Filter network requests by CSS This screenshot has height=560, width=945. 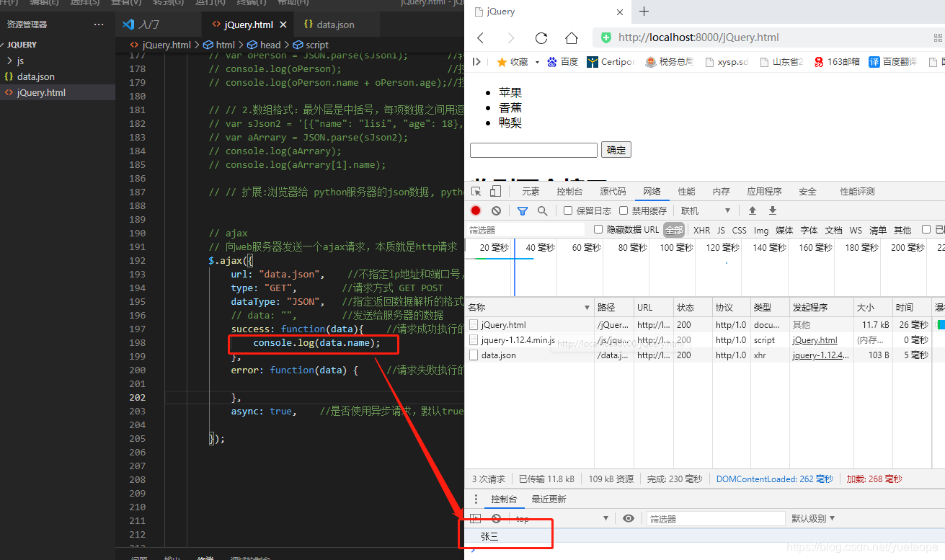coord(740,230)
